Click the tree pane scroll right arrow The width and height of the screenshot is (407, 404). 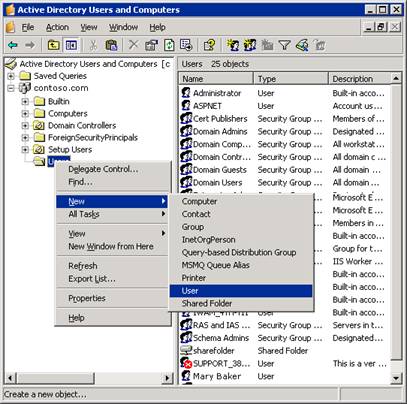tap(167, 378)
